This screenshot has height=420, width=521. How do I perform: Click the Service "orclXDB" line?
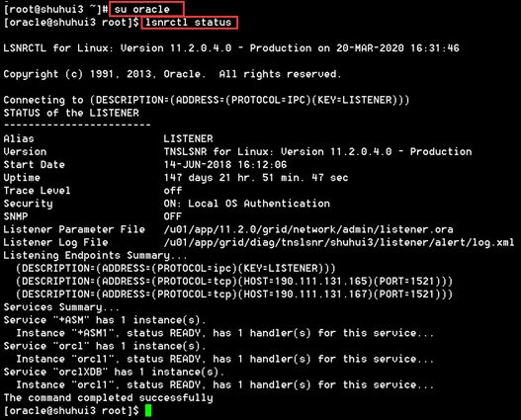tap(114, 372)
